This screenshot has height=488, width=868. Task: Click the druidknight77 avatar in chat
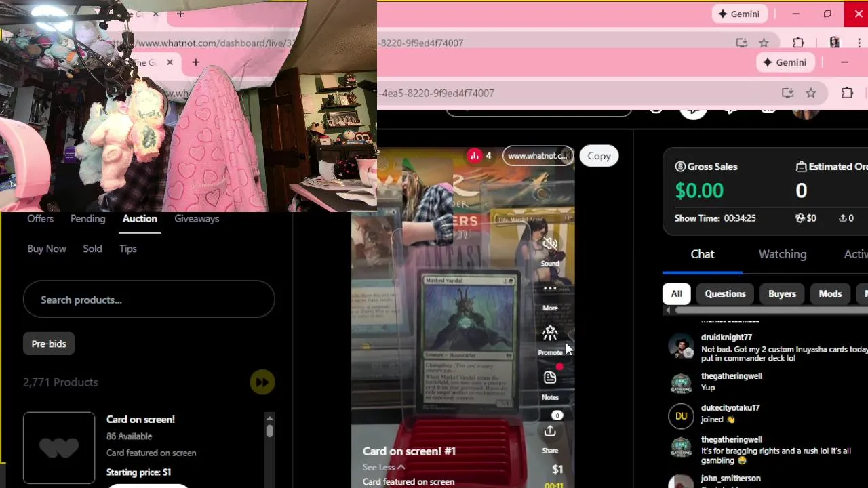pyautogui.click(x=681, y=347)
